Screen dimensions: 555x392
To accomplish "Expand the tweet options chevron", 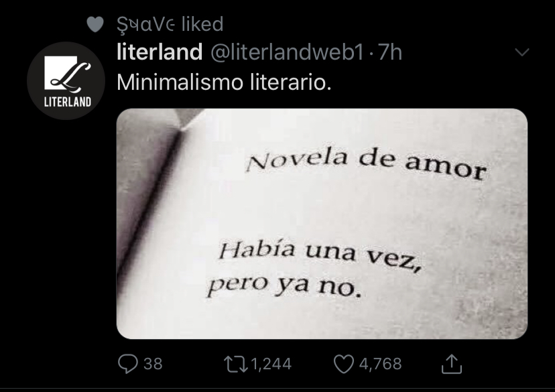I will 522,52.
